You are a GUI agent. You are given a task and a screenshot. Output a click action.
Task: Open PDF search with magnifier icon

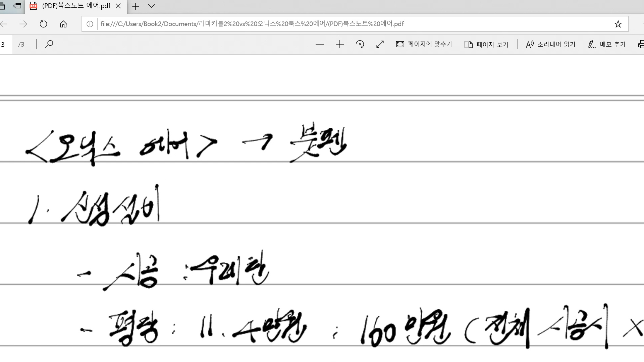point(49,44)
